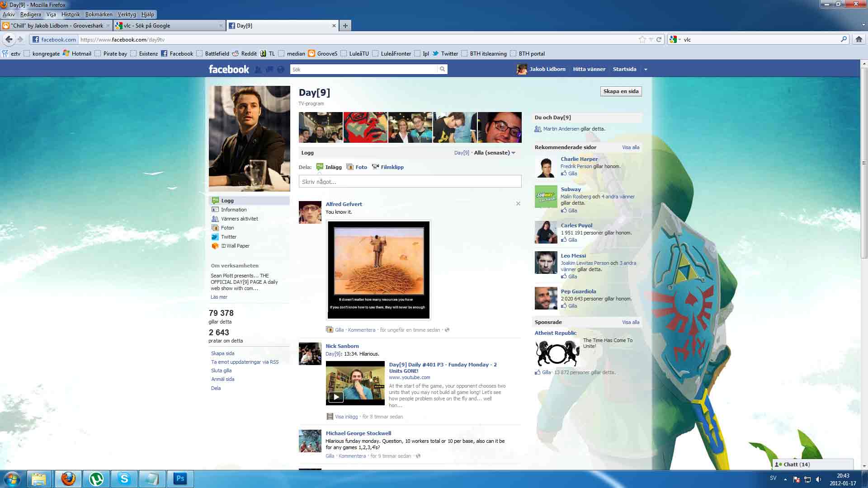
Task: Open a new tab with the plus button
Action: tap(345, 26)
